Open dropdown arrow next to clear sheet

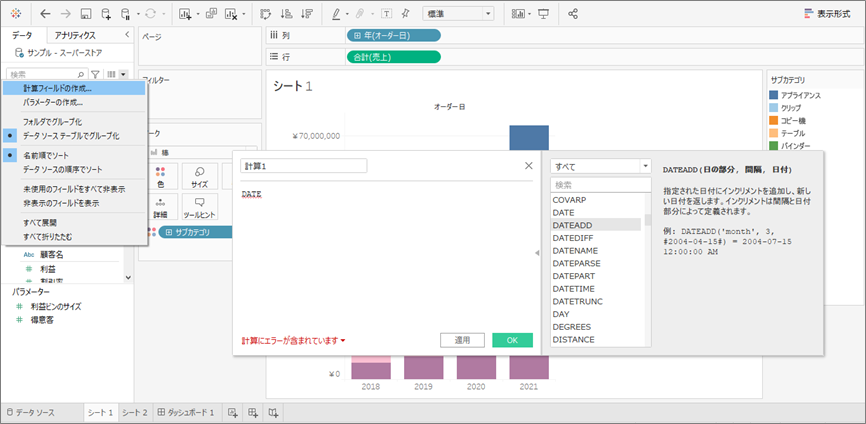point(244,14)
